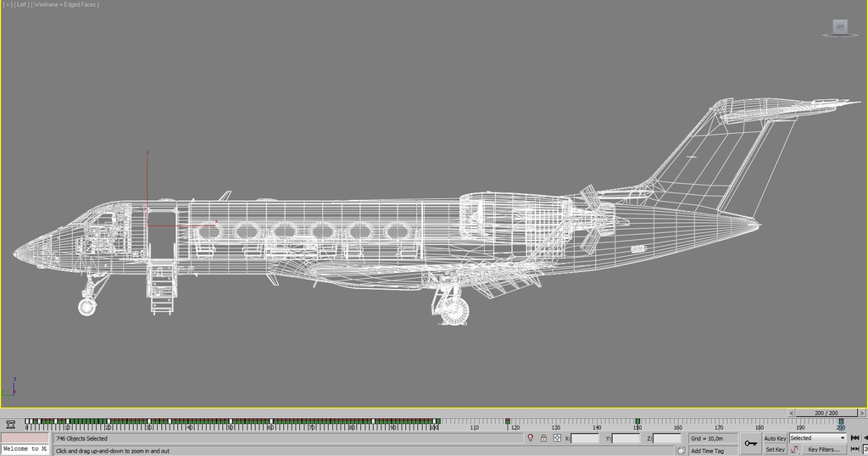
Task: Click the large Set Keys key icon
Action: pos(750,443)
